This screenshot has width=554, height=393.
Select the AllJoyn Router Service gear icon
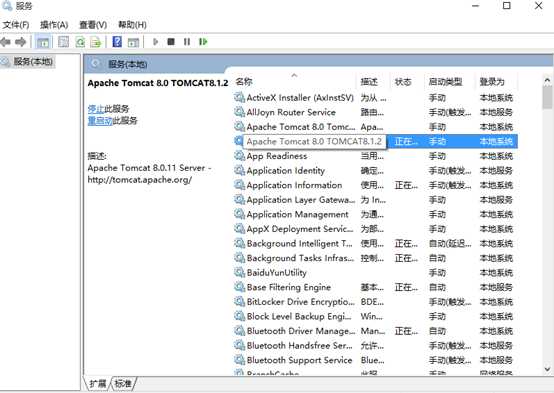point(240,112)
